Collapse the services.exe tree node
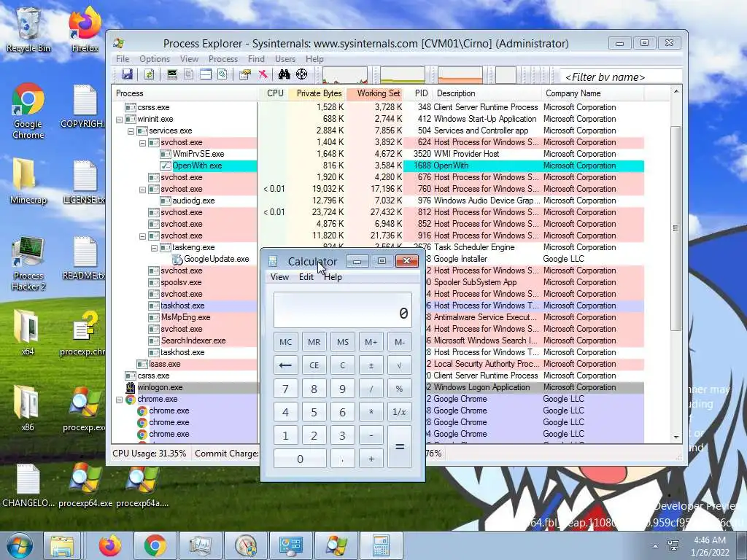The width and height of the screenshot is (747, 560). [x=131, y=131]
